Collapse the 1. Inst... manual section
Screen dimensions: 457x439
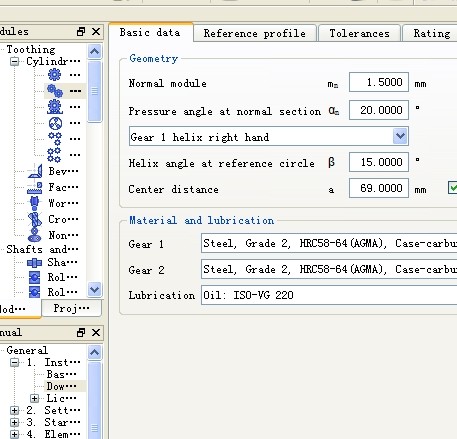click(x=14, y=363)
